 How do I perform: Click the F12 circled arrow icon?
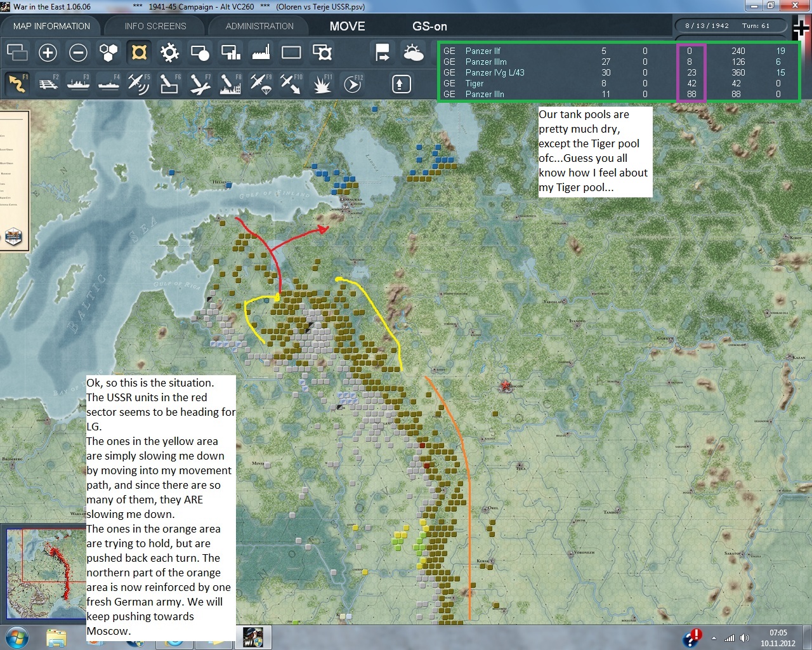pos(352,83)
